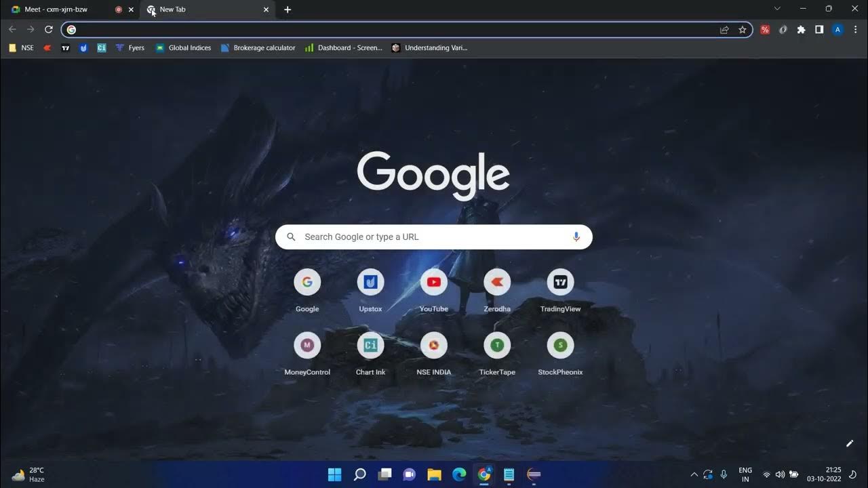Open the Wi-Fi network icon in the tray
Image resolution: width=868 pixels, height=488 pixels.
(766, 474)
